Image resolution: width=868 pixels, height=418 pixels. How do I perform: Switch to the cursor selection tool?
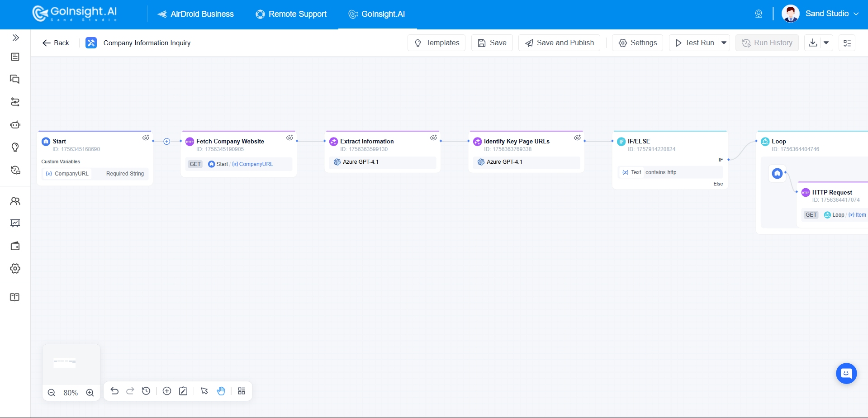coord(204,391)
